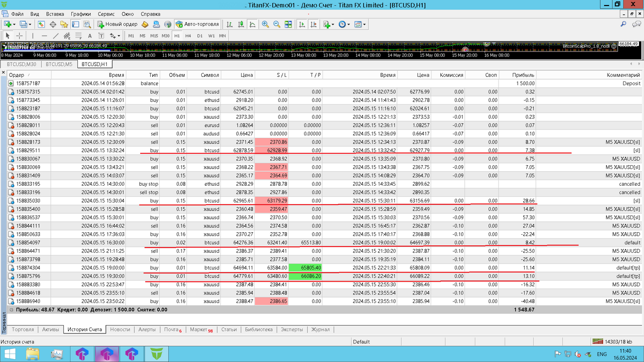Click the green T/P cell 65805.40
Screen dimensions: 644x362
[x=306, y=268]
